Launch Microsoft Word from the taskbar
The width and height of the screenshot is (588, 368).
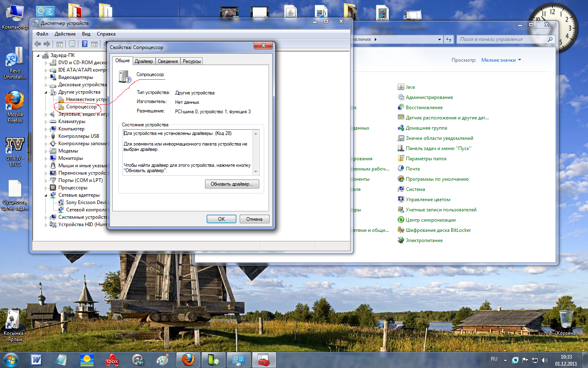click(x=36, y=360)
